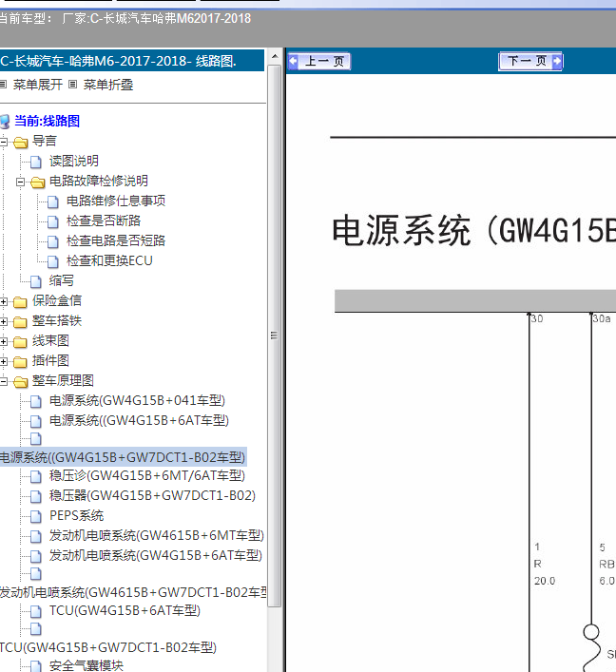Expand the 线束图 folder

click(4, 341)
